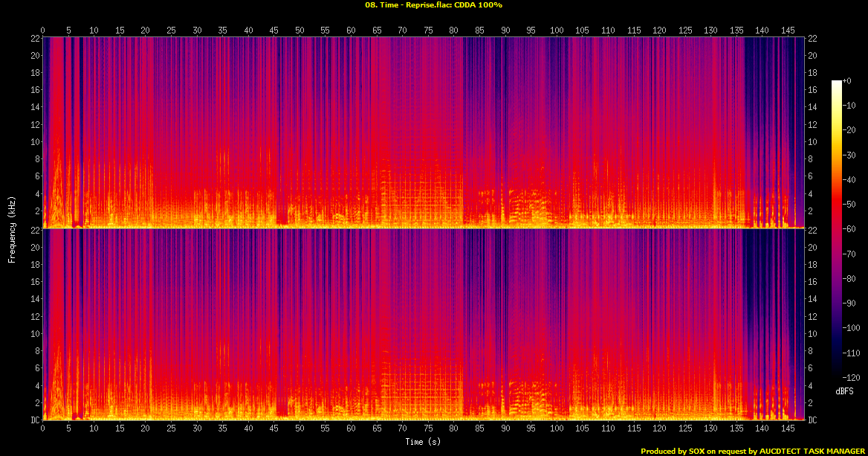Select the "-20" color scale label
Image resolution: width=868 pixels, height=456 pixels.
pyautogui.click(x=849, y=130)
